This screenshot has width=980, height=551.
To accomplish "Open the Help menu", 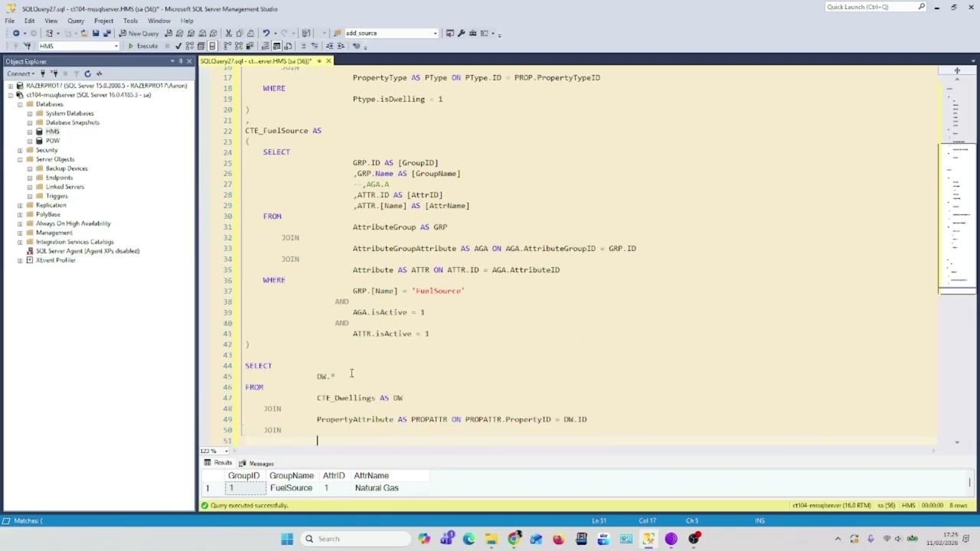I will pos(187,21).
